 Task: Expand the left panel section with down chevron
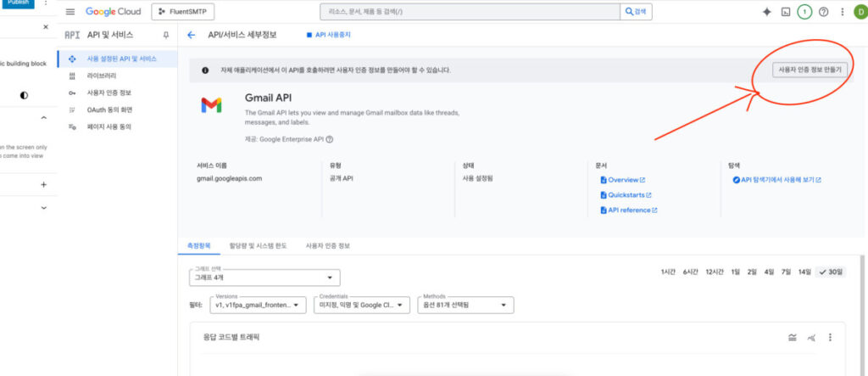[44, 208]
